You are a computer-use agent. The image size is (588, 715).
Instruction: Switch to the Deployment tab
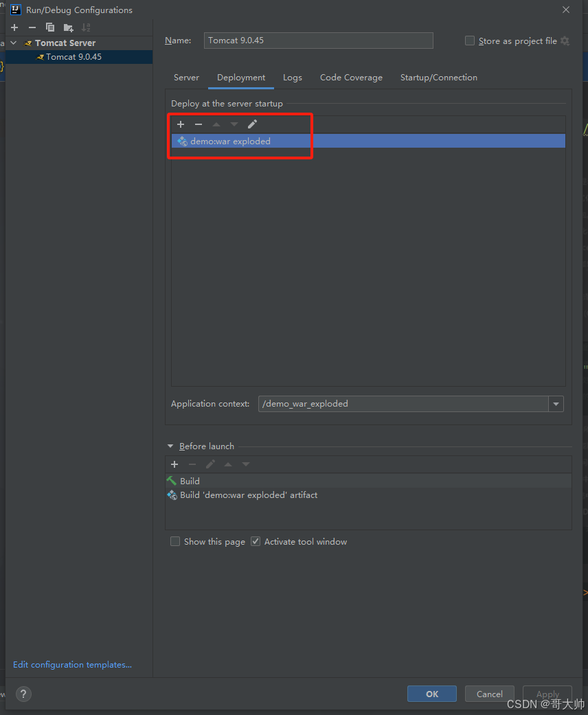pyautogui.click(x=241, y=78)
